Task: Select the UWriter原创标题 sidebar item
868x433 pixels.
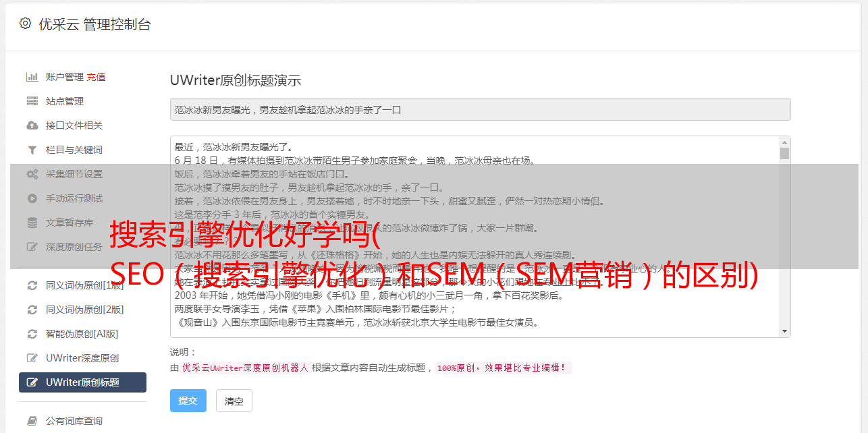Action: pos(82,382)
